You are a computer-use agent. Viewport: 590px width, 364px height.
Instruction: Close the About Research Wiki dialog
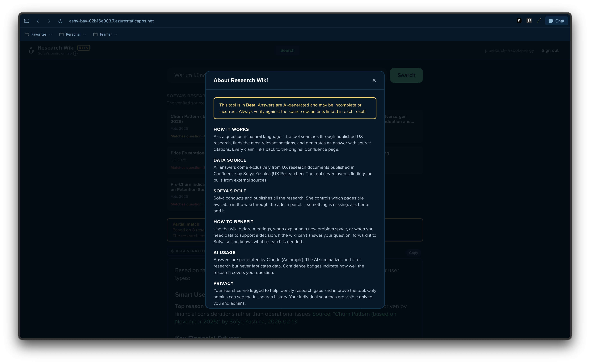[x=374, y=80]
